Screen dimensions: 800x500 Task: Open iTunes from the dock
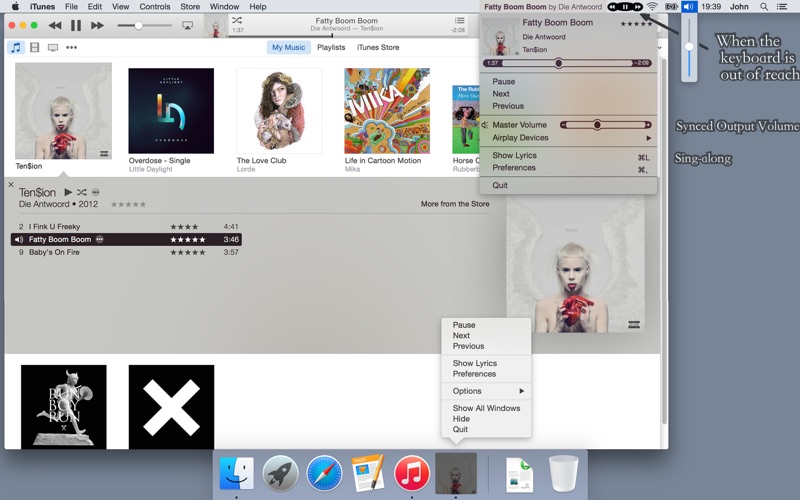[x=412, y=473]
